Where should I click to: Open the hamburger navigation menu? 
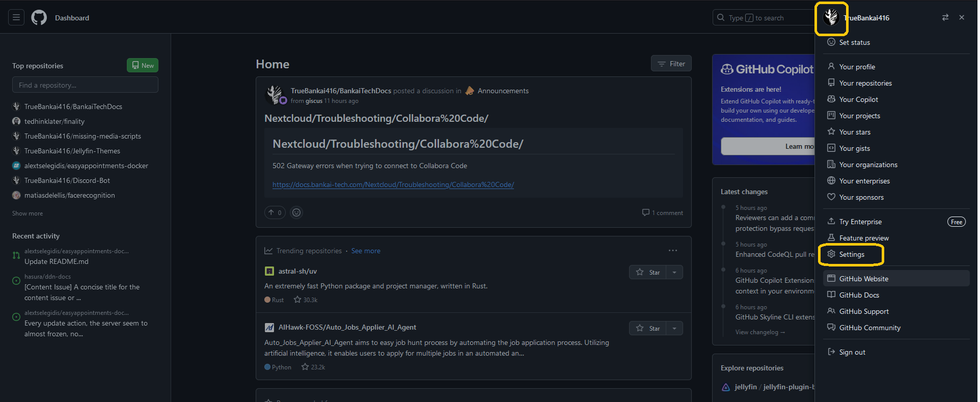pos(16,18)
